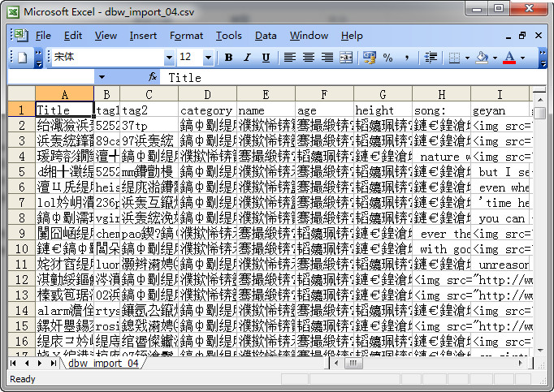The height and width of the screenshot is (392, 554).
Task: Click Fill Color paint bucket
Action: click(482, 57)
